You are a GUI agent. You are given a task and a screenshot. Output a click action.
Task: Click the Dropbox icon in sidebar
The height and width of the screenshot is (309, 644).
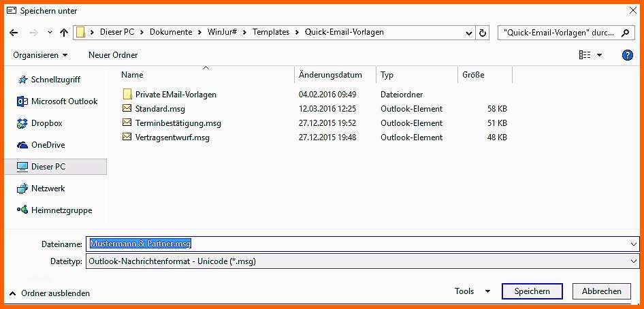point(22,123)
